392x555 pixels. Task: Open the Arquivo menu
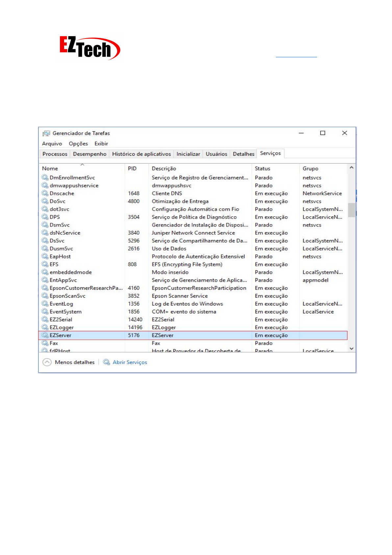[52, 144]
